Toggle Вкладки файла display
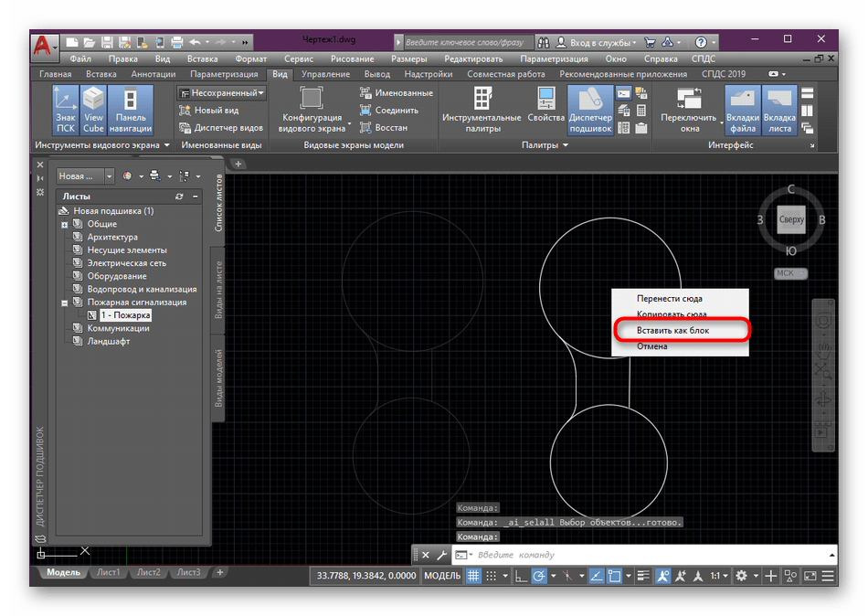 [x=741, y=110]
